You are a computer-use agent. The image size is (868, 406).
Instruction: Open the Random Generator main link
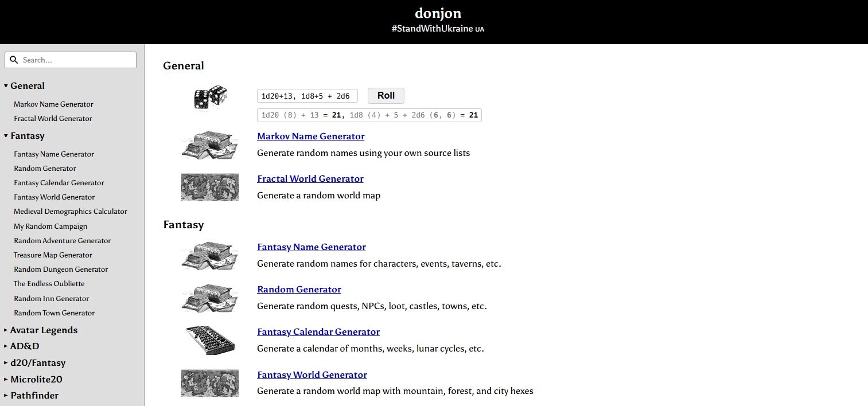pyautogui.click(x=299, y=290)
